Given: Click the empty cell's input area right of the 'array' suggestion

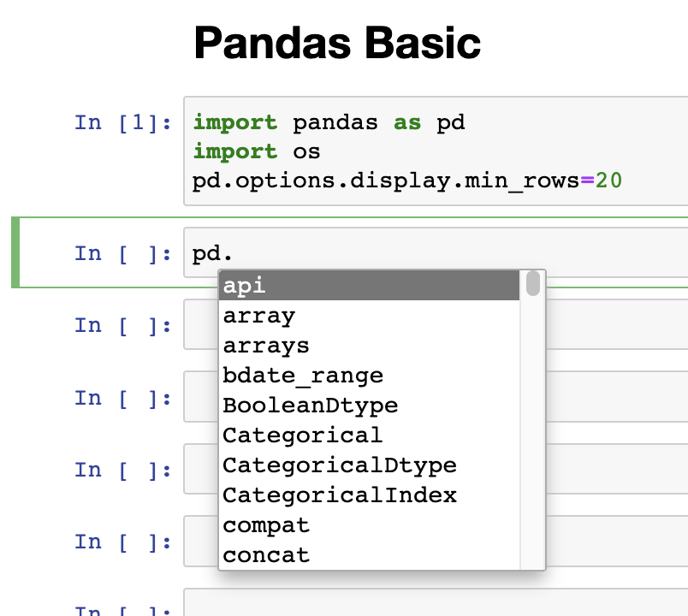Looking at the screenshot, I should click(617, 324).
